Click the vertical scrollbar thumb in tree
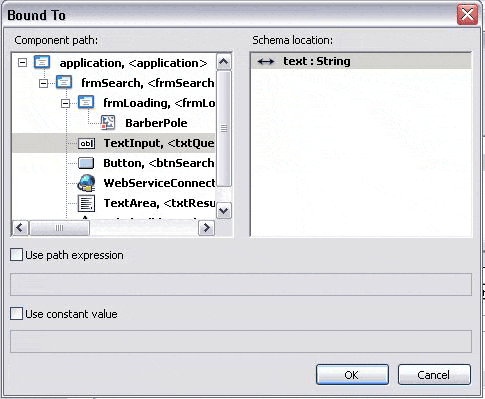Screen dimensions: 485x399 coord(224,128)
